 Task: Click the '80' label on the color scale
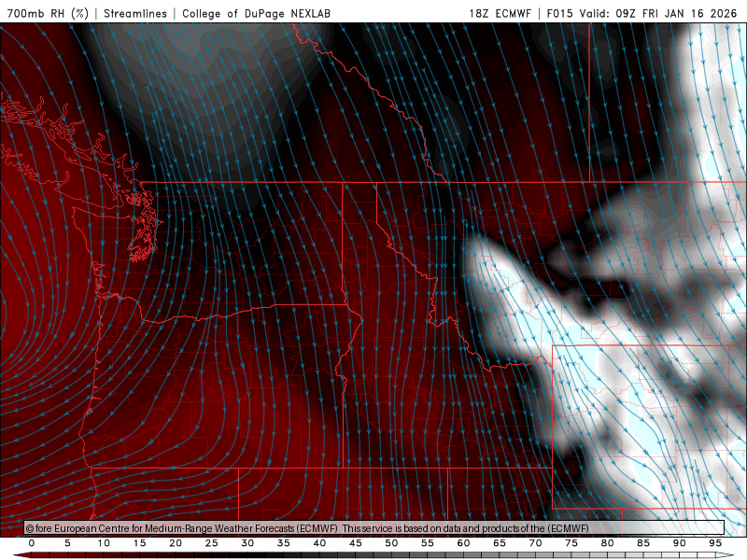pyautogui.click(x=608, y=543)
